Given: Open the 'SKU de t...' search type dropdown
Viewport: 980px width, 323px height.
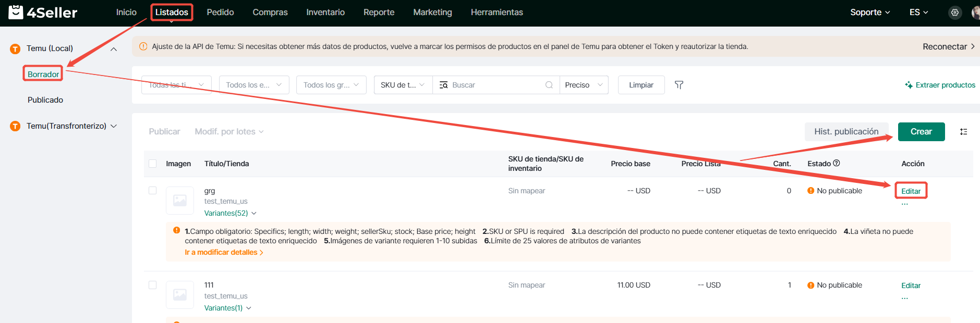Looking at the screenshot, I should coord(403,85).
